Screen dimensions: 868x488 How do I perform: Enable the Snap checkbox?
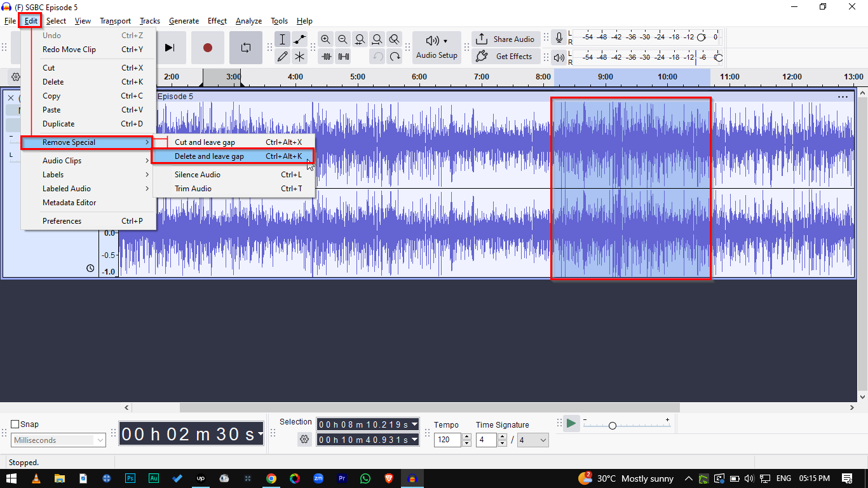click(15, 424)
